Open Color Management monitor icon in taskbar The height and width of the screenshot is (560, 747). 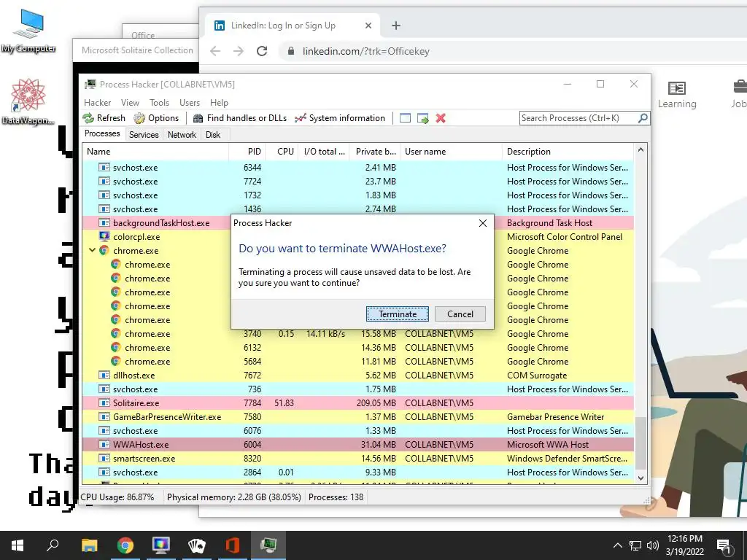click(x=161, y=545)
